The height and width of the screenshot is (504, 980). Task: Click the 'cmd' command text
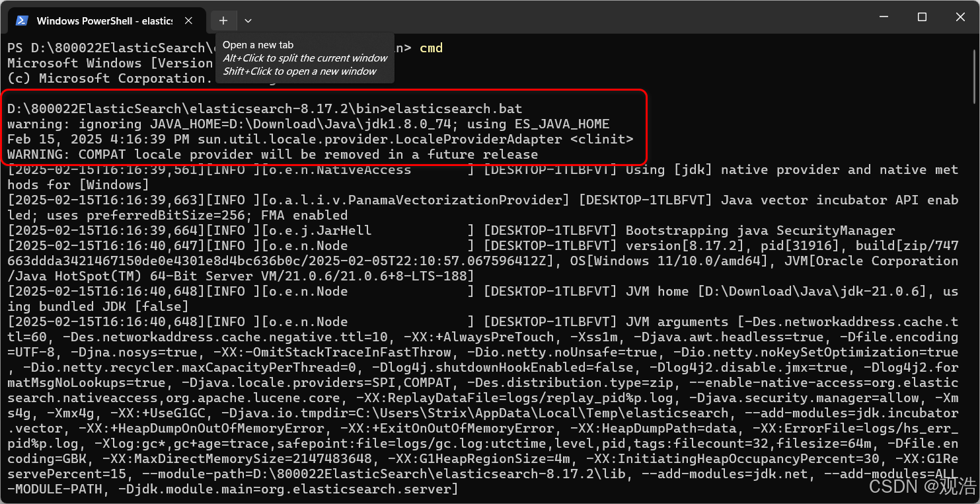[x=431, y=48]
